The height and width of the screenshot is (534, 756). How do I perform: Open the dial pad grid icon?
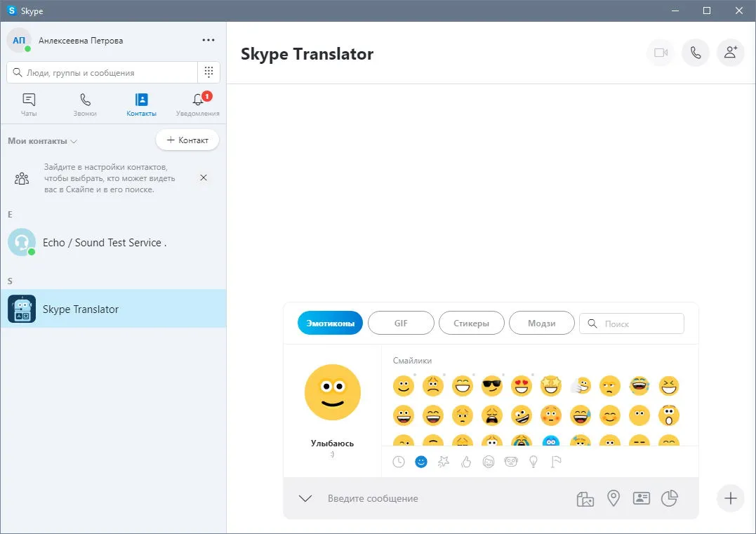(208, 72)
